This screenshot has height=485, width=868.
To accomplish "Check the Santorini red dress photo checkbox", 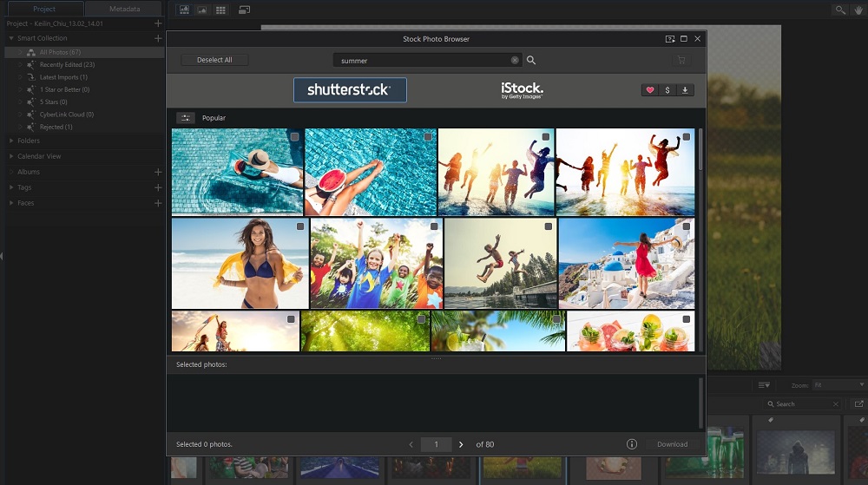I will (x=686, y=226).
